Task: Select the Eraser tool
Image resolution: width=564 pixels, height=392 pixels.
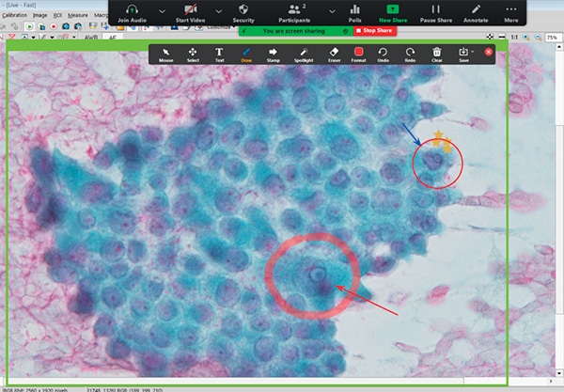Action: point(333,54)
